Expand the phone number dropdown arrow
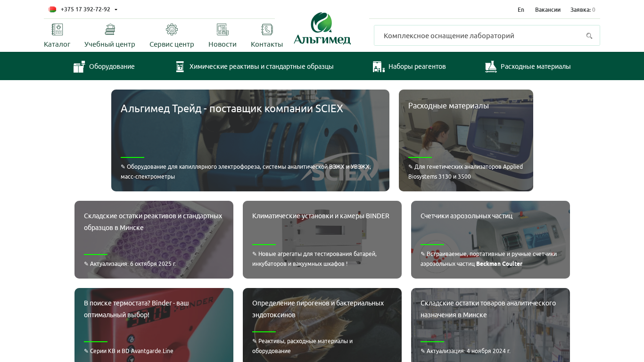This screenshot has width=644, height=362. 116,10
